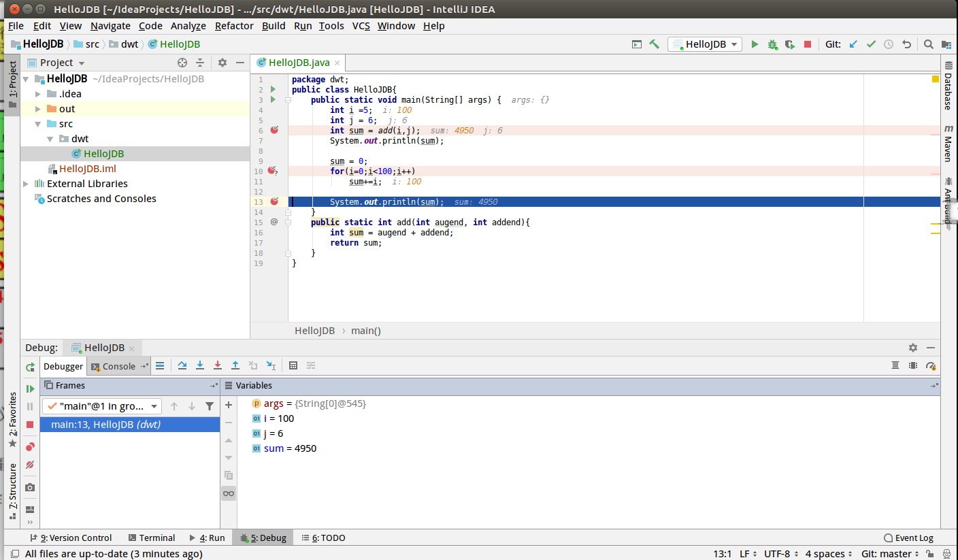This screenshot has height=560, width=958.
Task: Collapse the src folder
Action: [x=37, y=124]
